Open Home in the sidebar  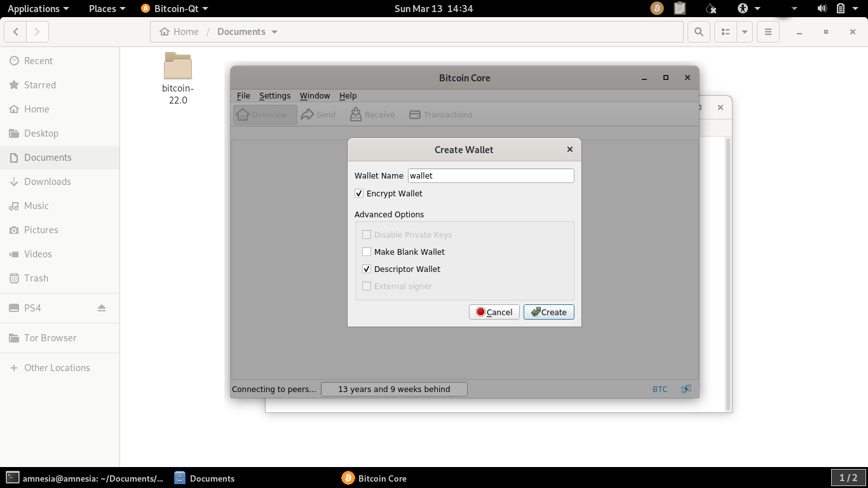60,109
